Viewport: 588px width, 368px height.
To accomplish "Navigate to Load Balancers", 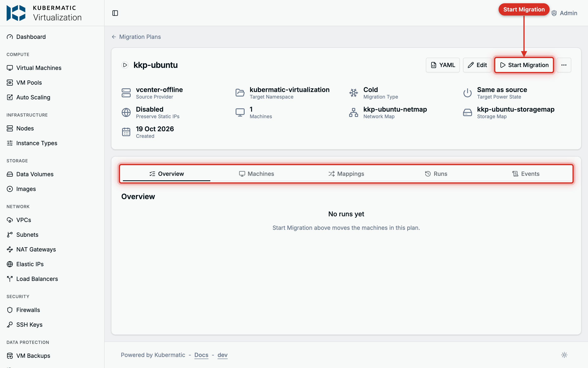I will [32, 279].
